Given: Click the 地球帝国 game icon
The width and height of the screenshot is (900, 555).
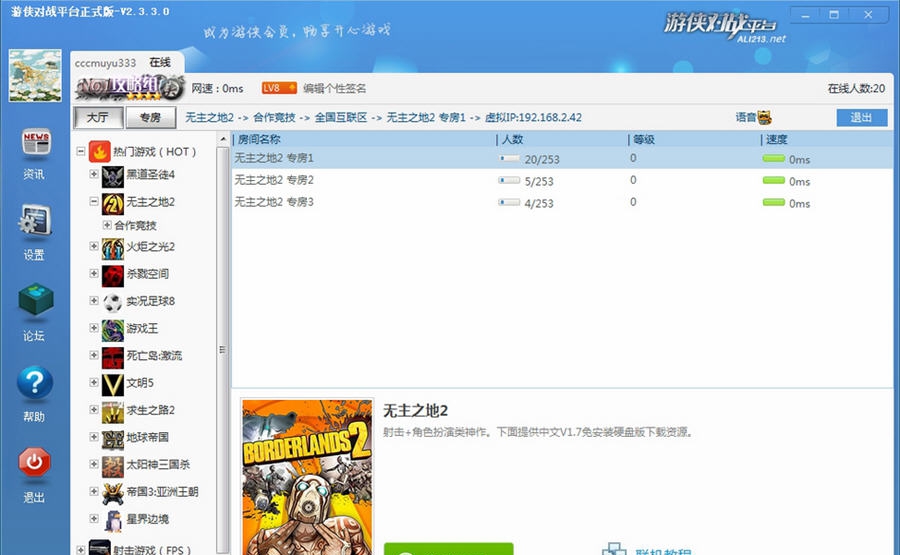Looking at the screenshot, I should [112, 440].
